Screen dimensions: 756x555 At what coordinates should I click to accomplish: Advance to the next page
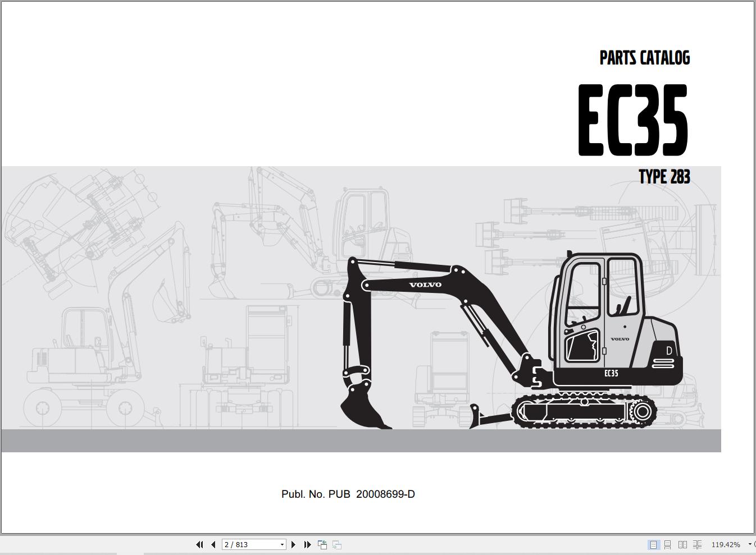coord(294,544)
